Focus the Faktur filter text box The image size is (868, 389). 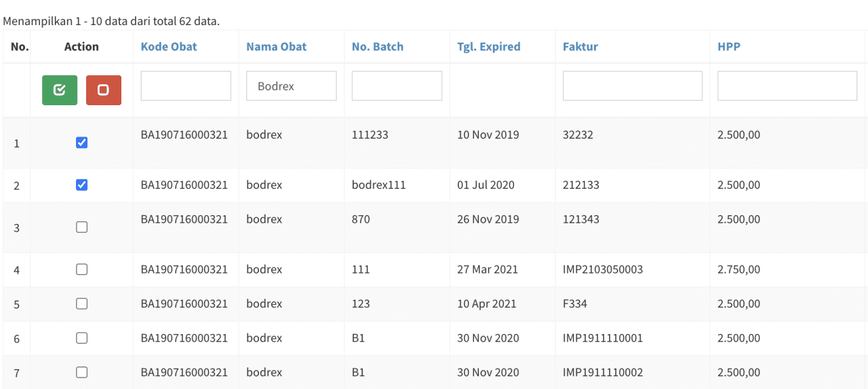(632, 86)
